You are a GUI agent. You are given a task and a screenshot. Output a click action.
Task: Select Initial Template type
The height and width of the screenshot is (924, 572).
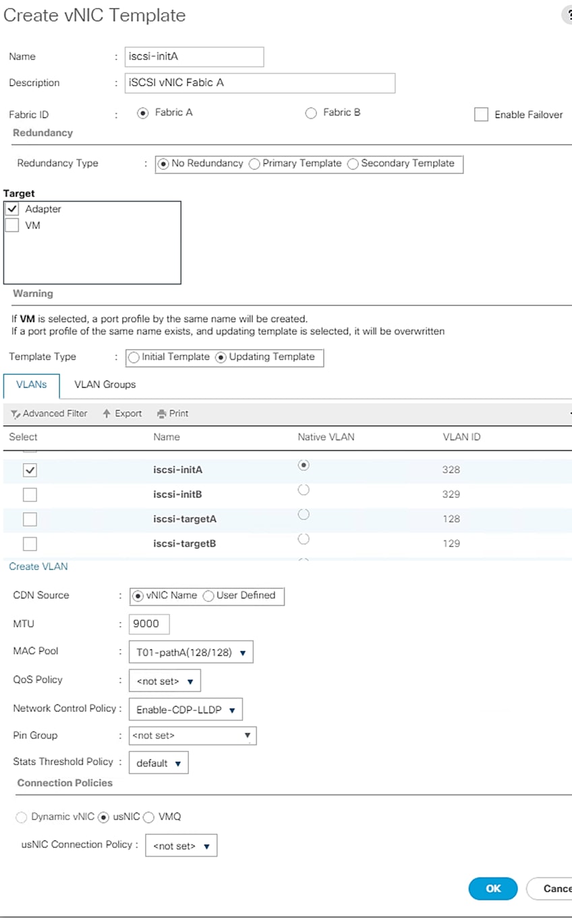pyautogui.click(x=134, y=357)
